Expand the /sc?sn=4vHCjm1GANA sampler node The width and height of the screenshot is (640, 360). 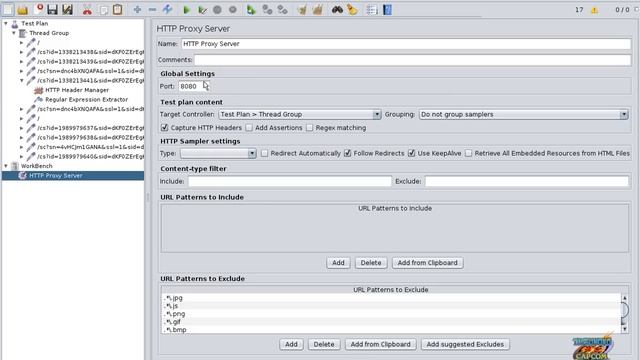click(x=22, y=147)
